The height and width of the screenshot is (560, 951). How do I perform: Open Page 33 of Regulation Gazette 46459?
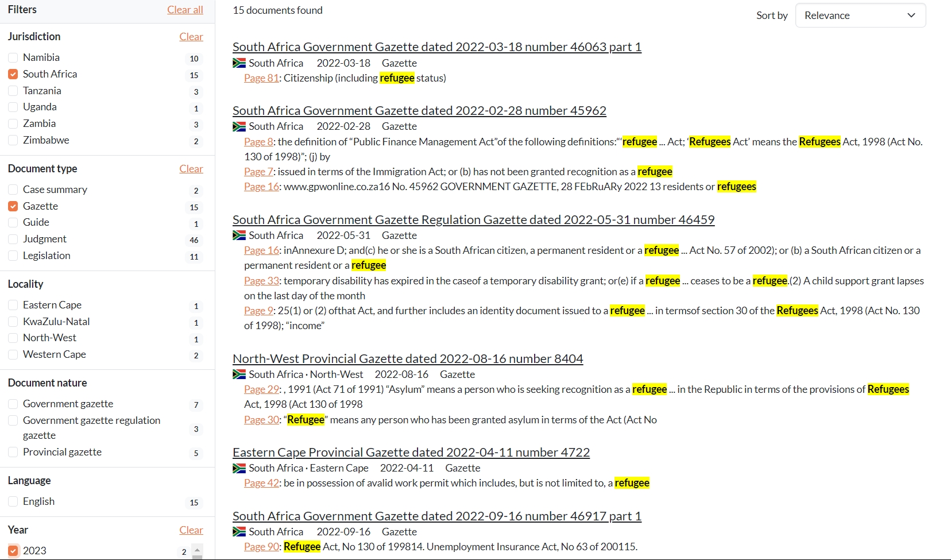click(x=261, y=281)
